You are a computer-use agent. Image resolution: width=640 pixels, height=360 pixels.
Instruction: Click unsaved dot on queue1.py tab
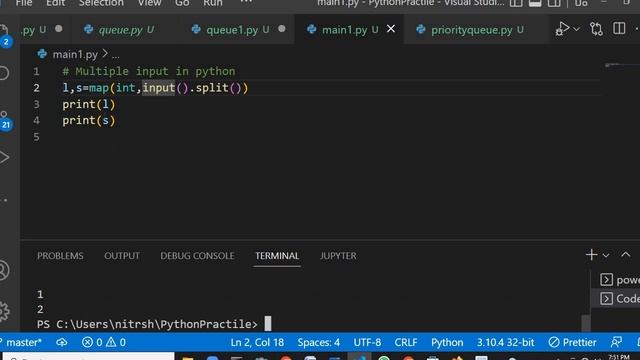(x=282, y=29)
